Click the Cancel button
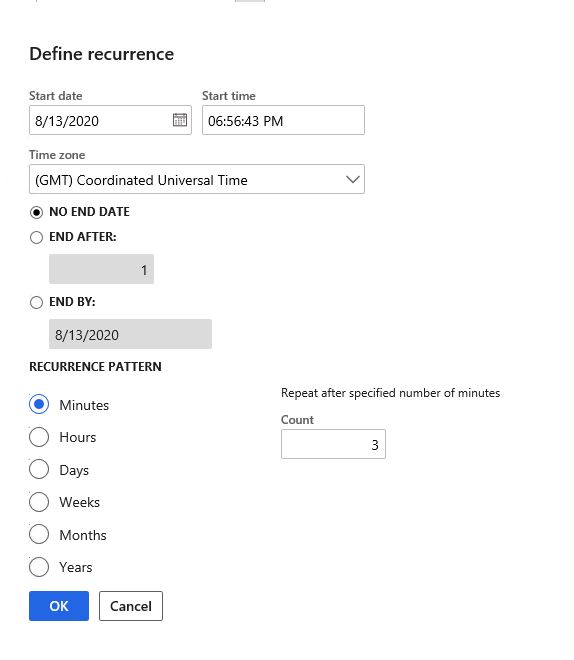The height and width of the screenshot is (660, 574). tap(131, 606)
